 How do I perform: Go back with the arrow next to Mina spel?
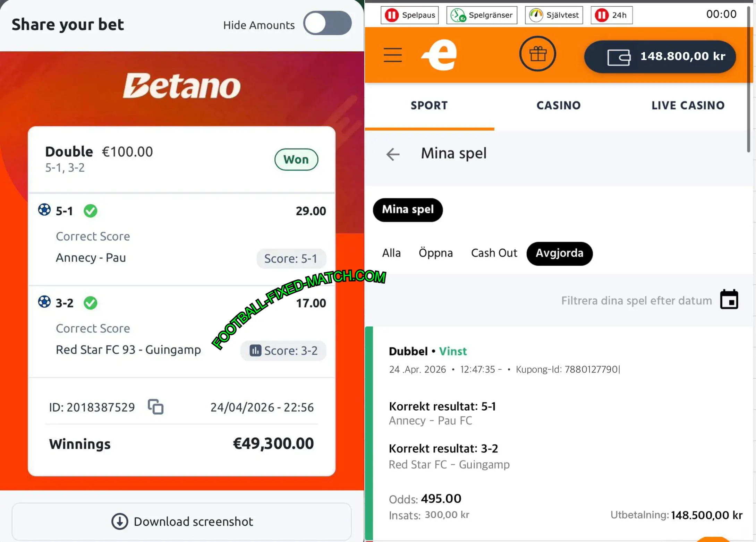[x=393, y=154]
